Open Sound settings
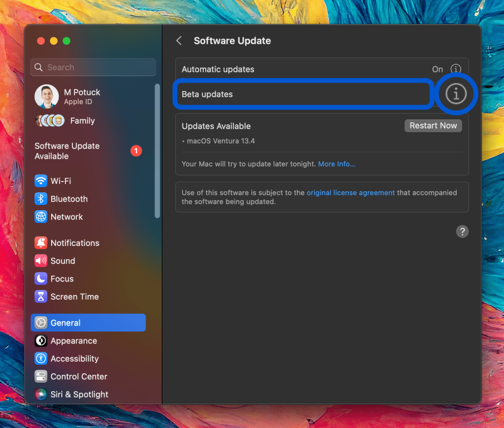Screen dimensions: 504x428 (63, 261)
